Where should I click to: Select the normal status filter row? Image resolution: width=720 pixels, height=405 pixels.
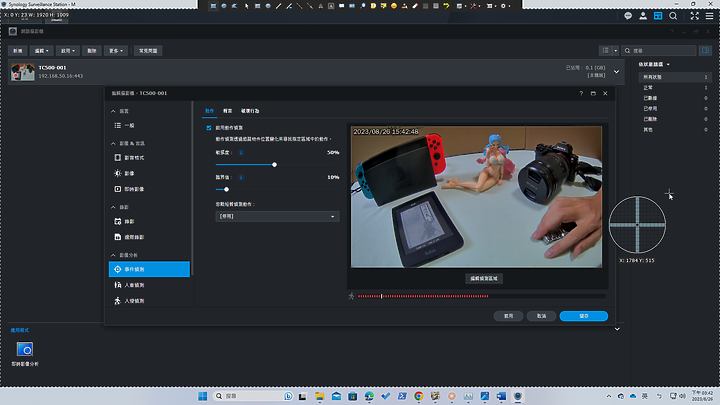[675, 88]
